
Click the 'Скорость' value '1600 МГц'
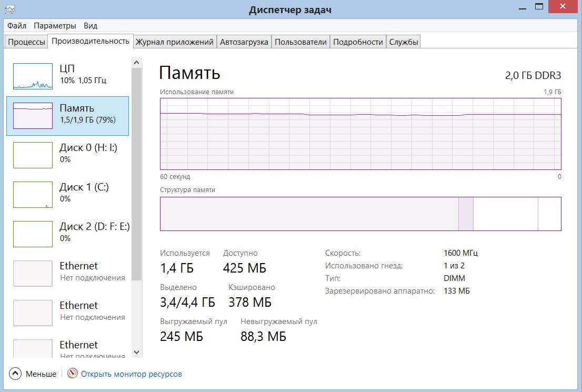tap(460, 253)
